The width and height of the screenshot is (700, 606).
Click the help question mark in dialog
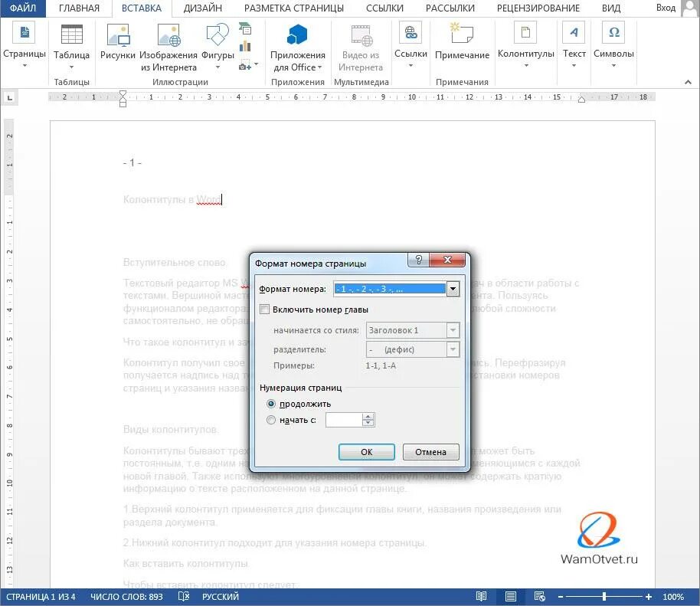pyautogui.click(x=418, y=260)
